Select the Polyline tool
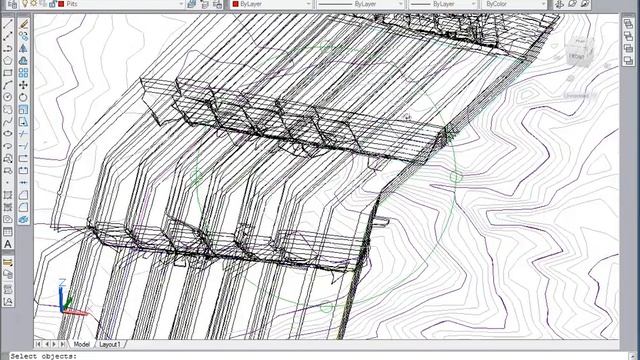 (8, 49)
